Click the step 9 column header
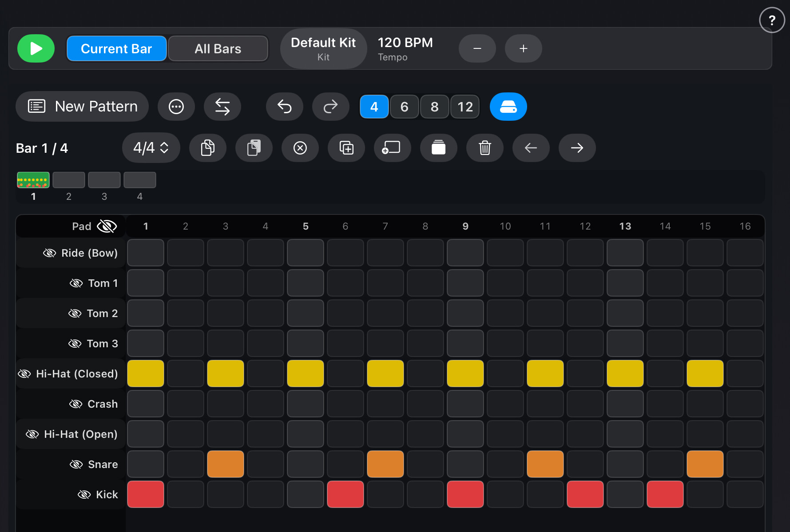The height and width of the screenshot is (532, 790). 465,226
